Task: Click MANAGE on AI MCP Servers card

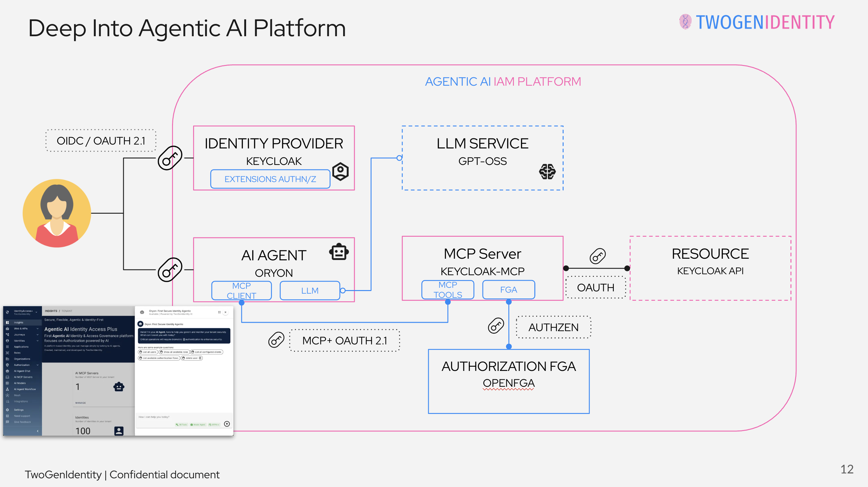Action: (81, 403)
